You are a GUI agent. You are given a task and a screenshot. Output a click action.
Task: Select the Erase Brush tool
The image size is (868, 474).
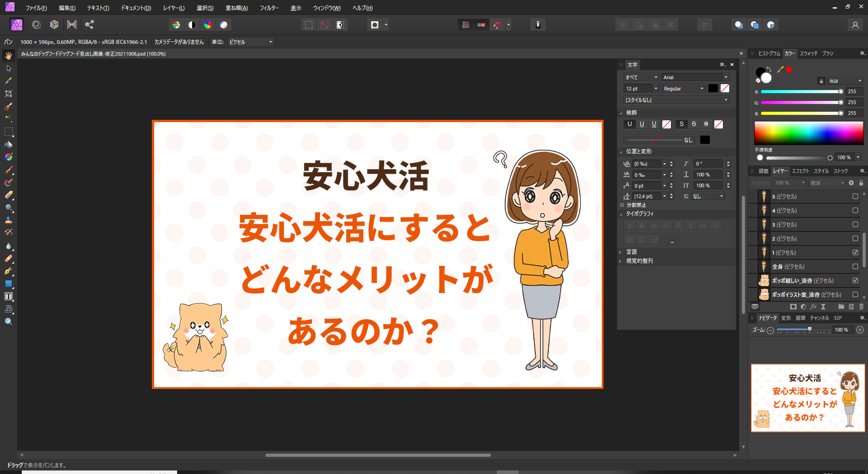[9, 195]
